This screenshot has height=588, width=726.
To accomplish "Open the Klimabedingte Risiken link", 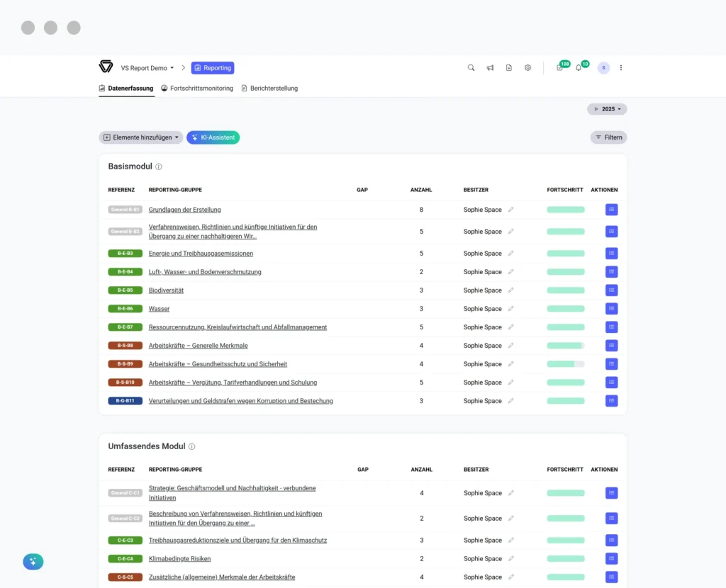I will 179,559.
